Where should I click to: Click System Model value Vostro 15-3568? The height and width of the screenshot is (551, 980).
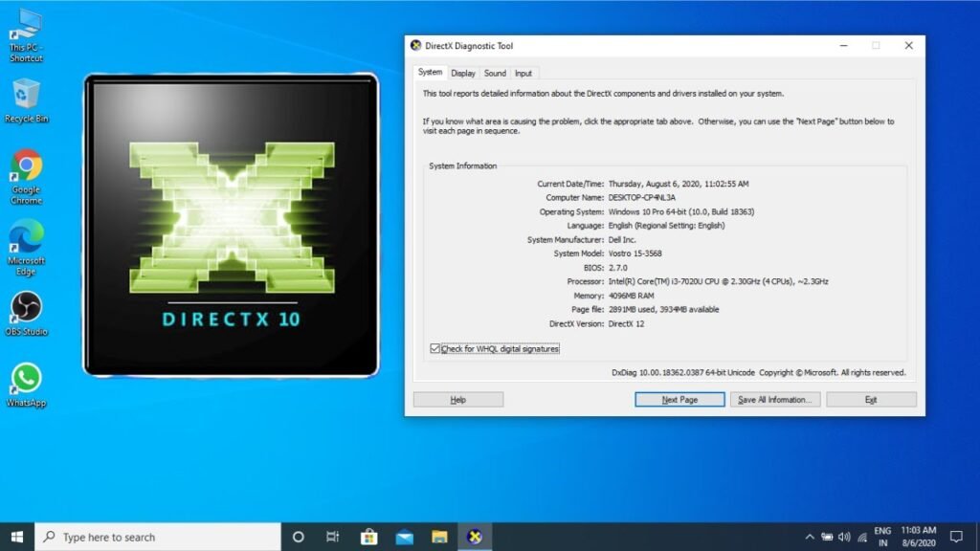coord(635,253)
